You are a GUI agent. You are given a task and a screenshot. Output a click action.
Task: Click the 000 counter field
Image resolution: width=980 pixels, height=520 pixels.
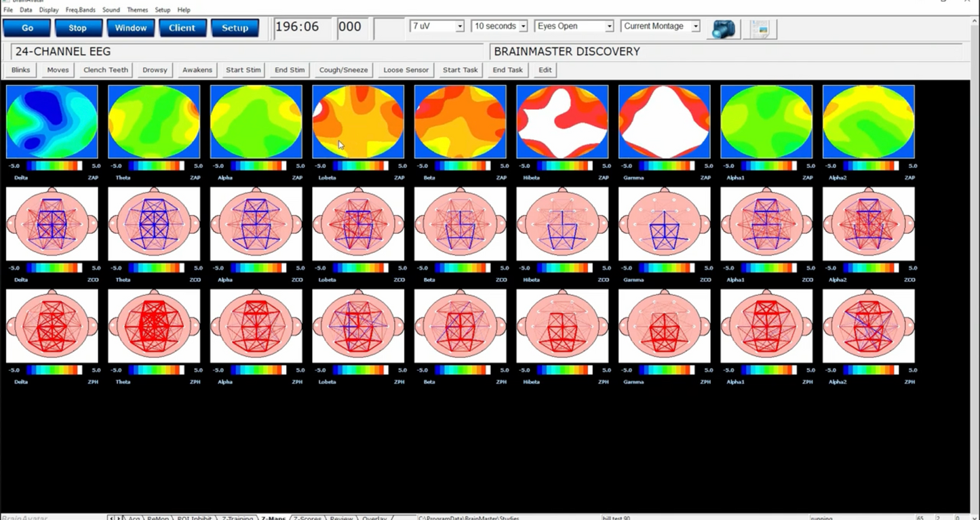coord(352,28)
